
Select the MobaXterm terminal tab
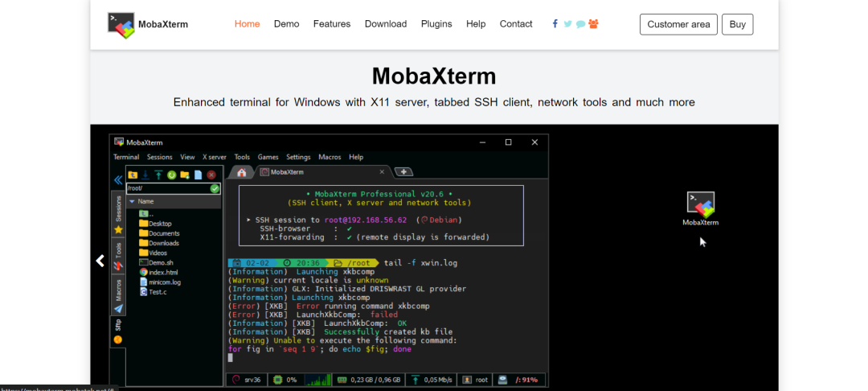[323, 172]
